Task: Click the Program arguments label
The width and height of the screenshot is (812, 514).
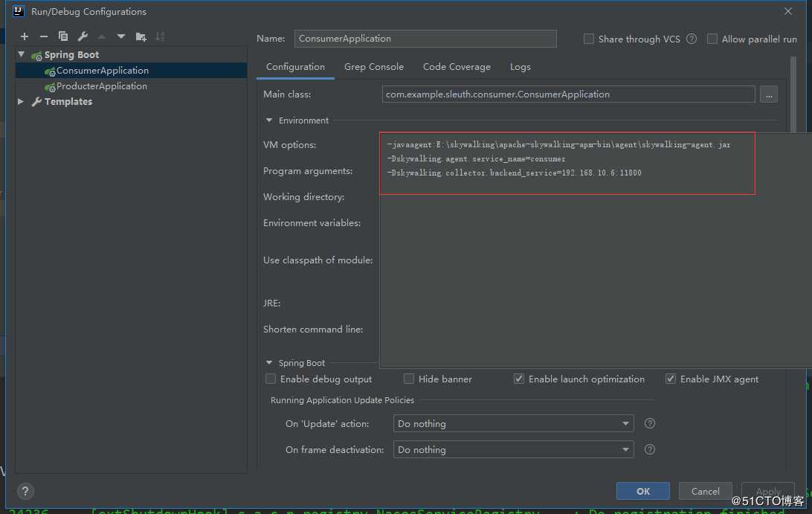Action: coord(308,170)
